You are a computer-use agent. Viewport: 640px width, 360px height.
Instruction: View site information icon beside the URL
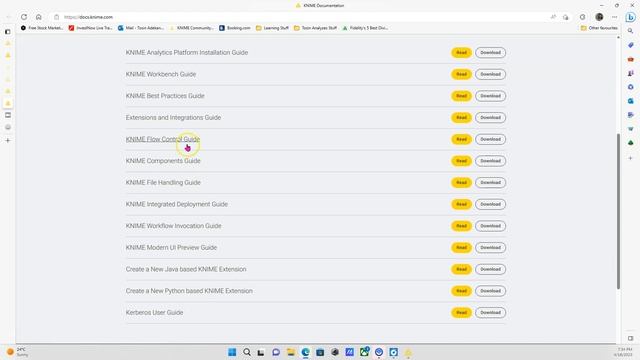pos(57,17)
